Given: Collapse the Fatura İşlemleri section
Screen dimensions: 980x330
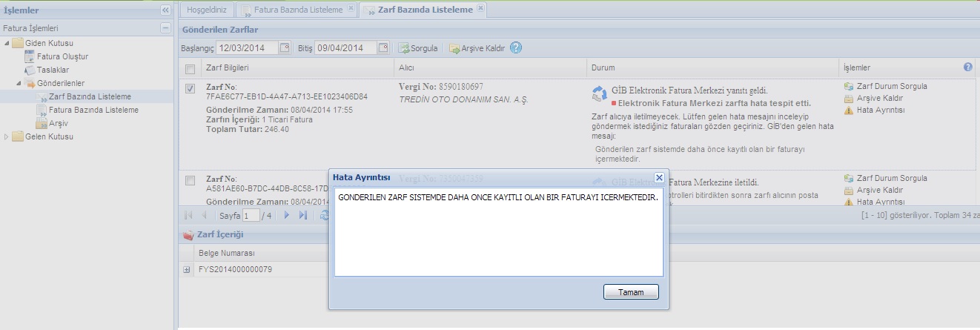Looking at the screenshot, I should pos(165,28).
